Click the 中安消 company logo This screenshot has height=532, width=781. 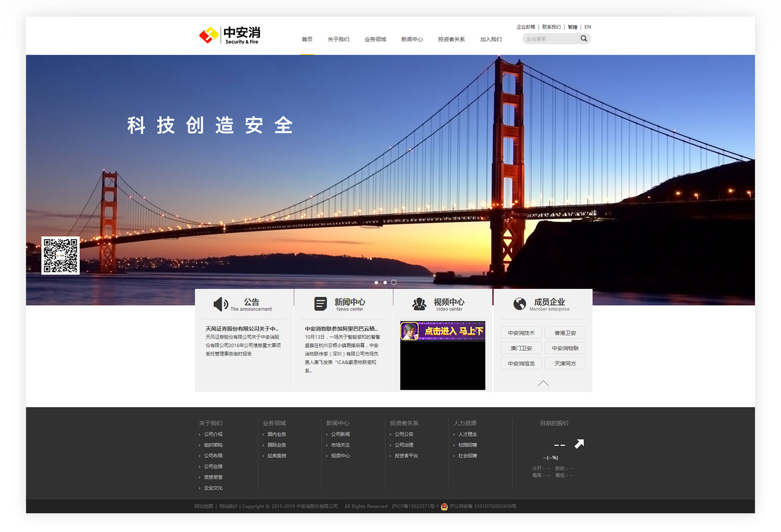pos(229,35)
